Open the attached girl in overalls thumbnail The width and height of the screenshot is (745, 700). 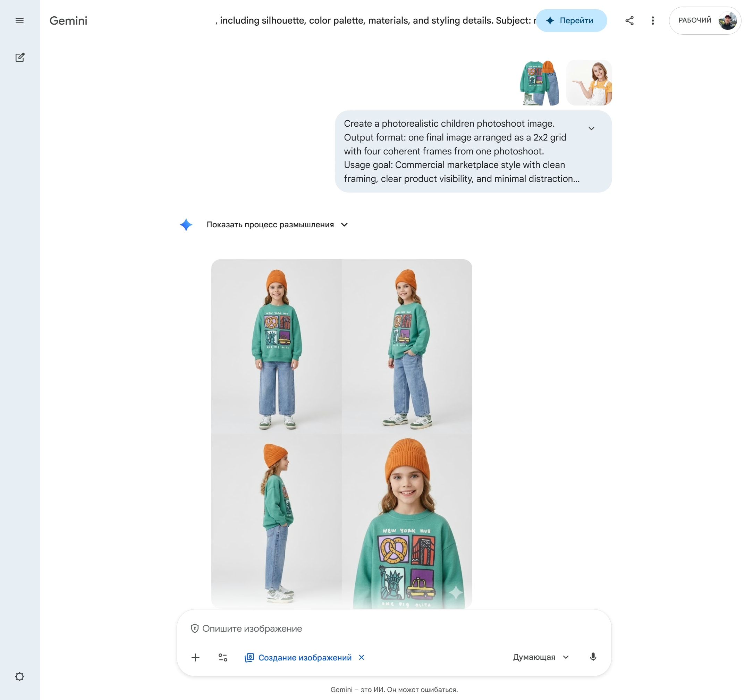(589, 83)
